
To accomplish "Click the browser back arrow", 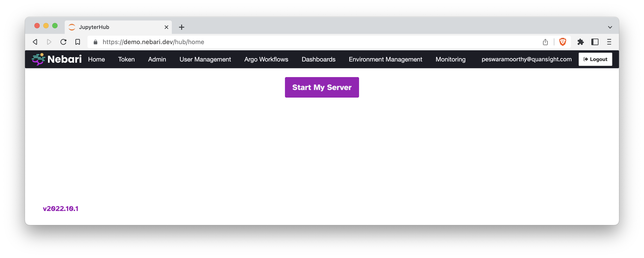I will point(35,42).
